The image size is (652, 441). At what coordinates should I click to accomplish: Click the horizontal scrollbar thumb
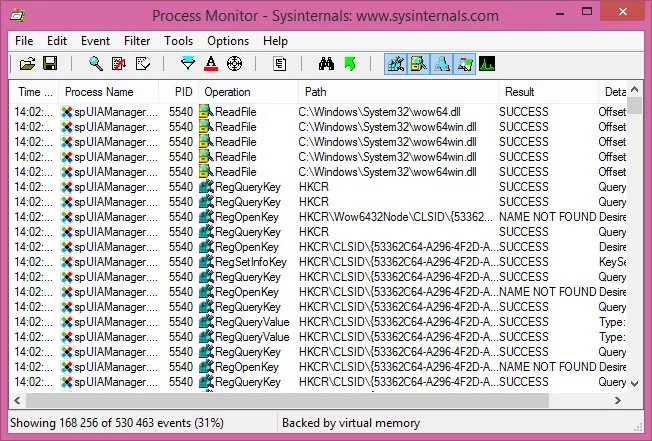[287, 401]
